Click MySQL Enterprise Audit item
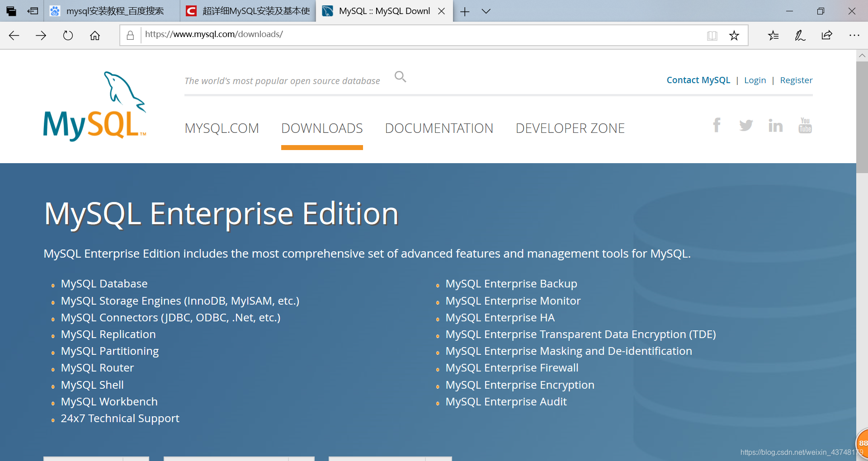Screen dimensions: 868x461 [x=506, y=402]
